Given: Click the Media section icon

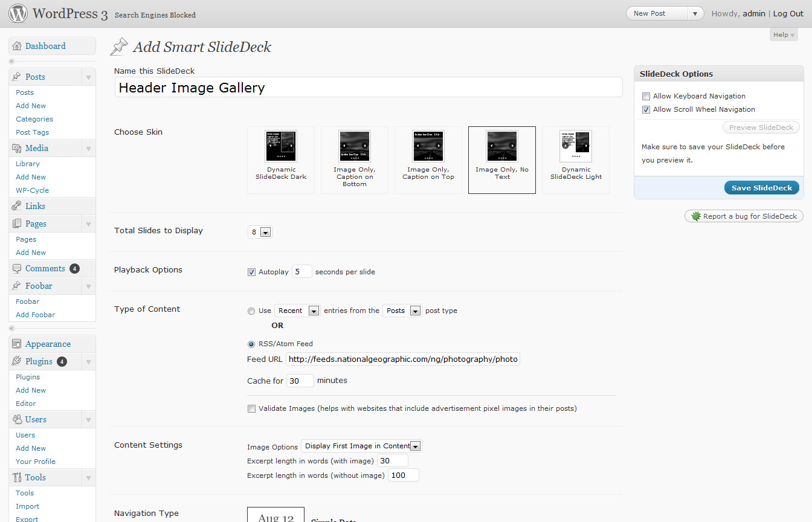Looking at the screenshot, I should click(x=17, y=148).
